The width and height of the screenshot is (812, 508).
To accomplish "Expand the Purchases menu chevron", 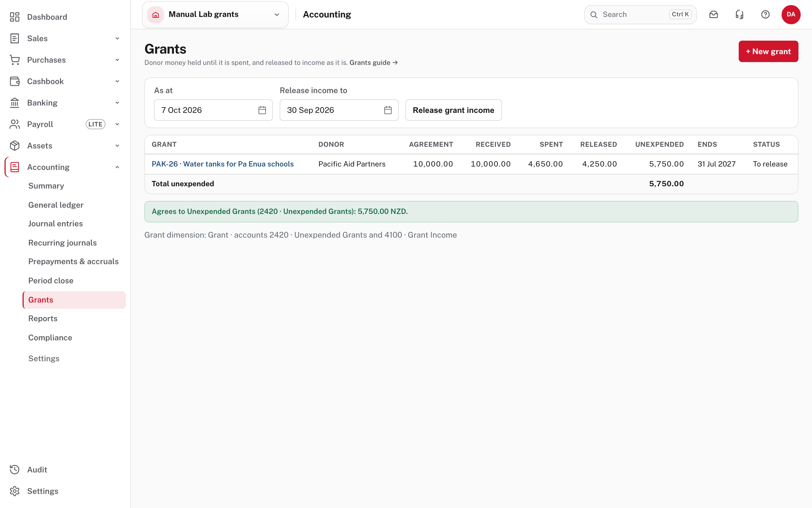I will coord(117,60).
